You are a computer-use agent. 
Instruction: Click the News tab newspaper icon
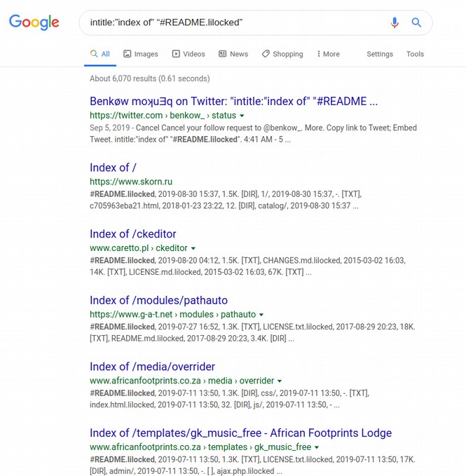point(222,54)
